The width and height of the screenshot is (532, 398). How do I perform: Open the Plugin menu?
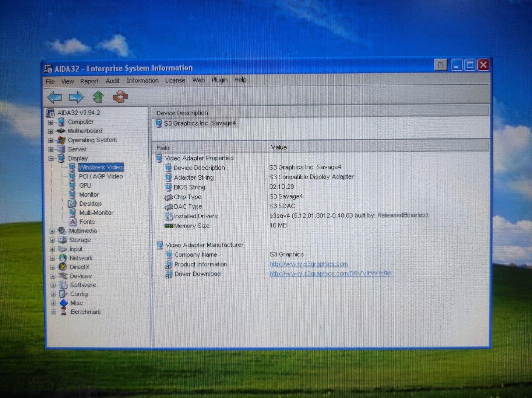tap(219, 80)
